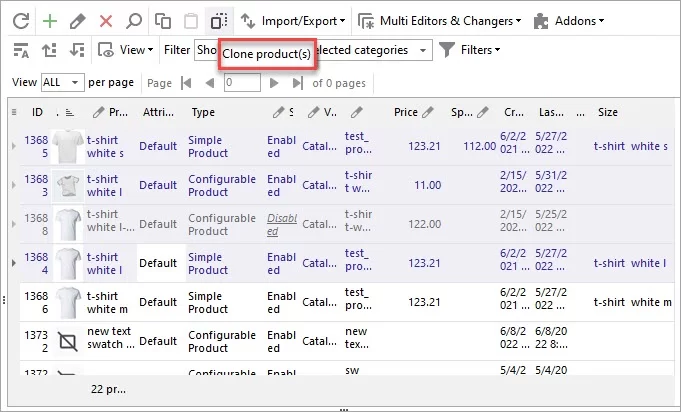This screenshot has height=412, width=681.
Task: Click the green Add product plus icon
Action: (x=50, y=21)
